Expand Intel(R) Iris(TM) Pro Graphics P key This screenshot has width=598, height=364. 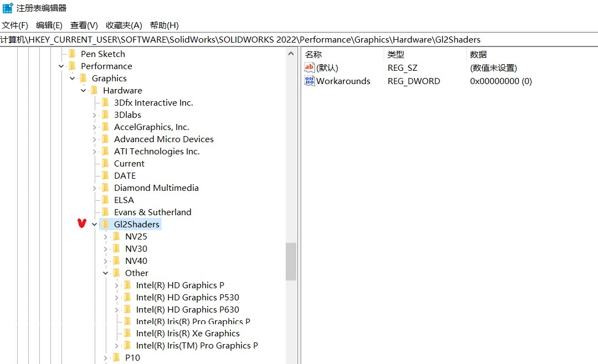117,346
